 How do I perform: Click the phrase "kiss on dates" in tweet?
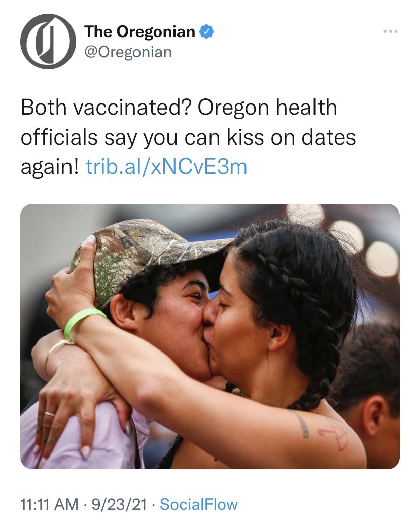coord(291,137)
